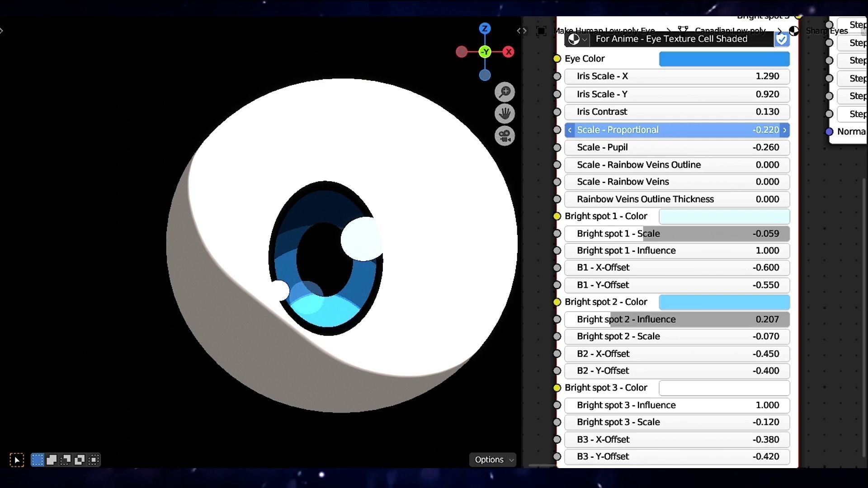Open the node group browse icon
The width and height of the screenshot is (868, 488).
[577, 39]
